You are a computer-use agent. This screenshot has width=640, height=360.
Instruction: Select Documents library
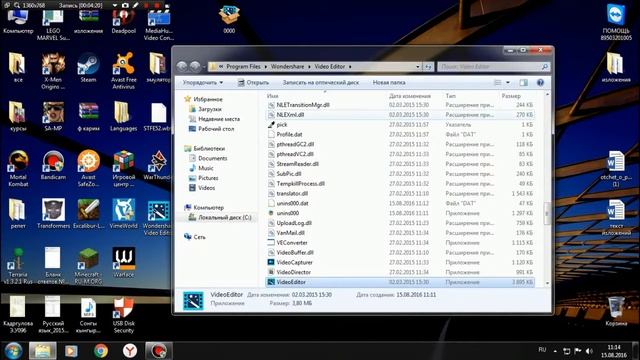[212, 158]
